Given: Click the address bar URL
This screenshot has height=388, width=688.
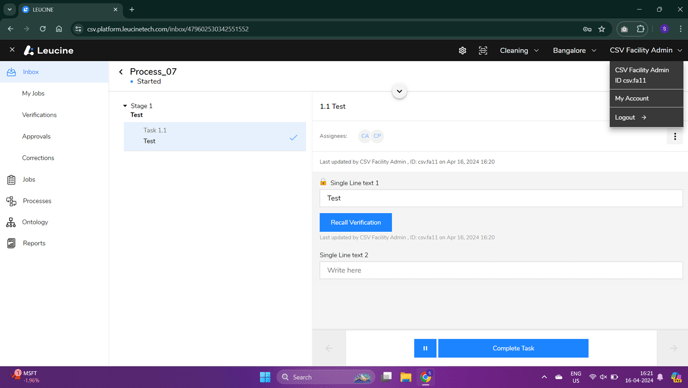Looking at the screenshot, I should pyautogui.click(x=168, y=29).
